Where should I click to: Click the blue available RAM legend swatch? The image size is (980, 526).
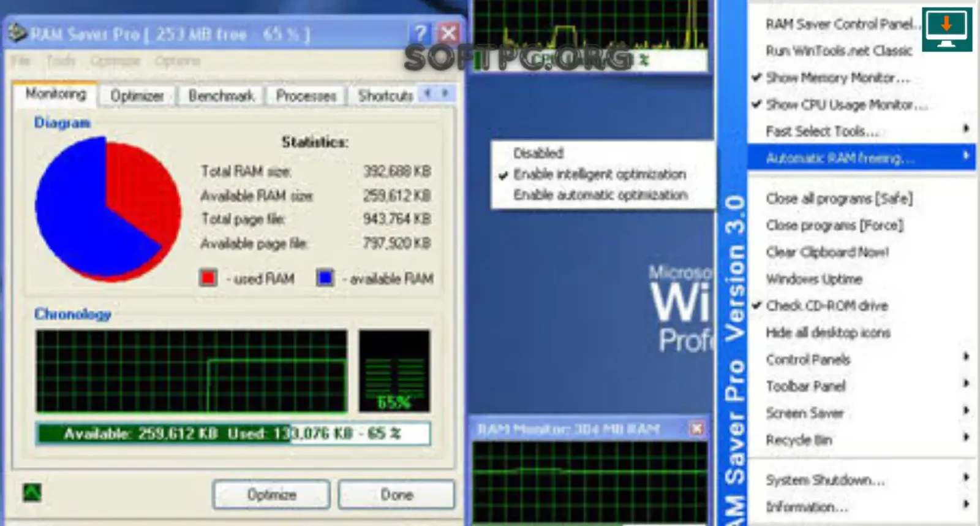tap(325, 278)
